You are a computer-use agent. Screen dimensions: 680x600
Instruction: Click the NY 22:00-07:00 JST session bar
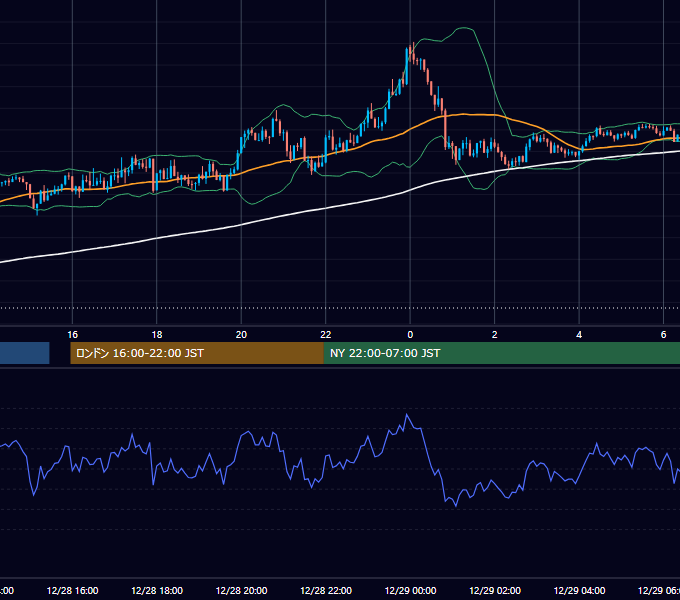502,353
